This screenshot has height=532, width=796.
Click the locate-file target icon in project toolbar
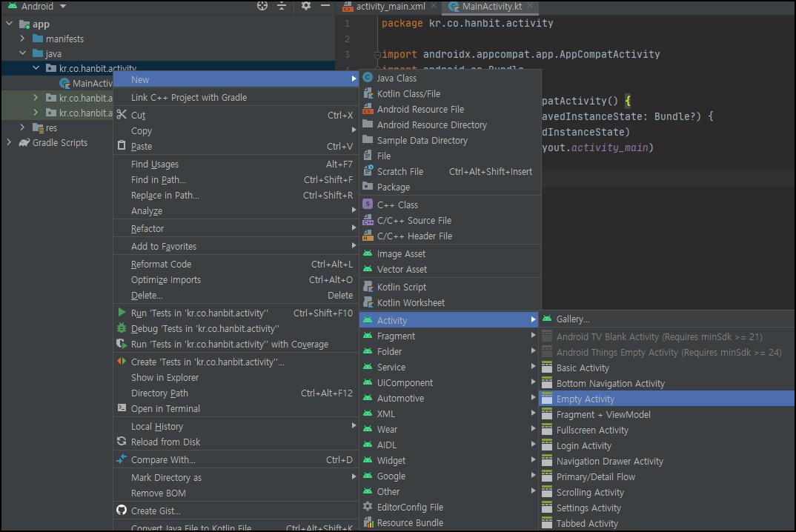262,6
